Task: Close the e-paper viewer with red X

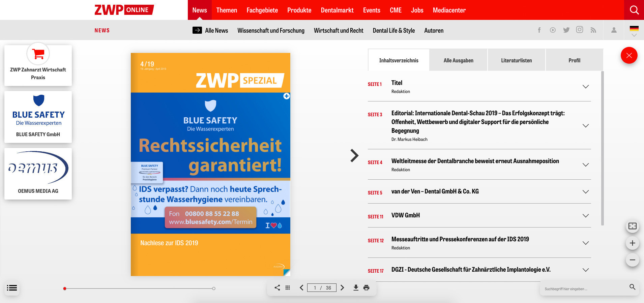Action: (629, 55)
